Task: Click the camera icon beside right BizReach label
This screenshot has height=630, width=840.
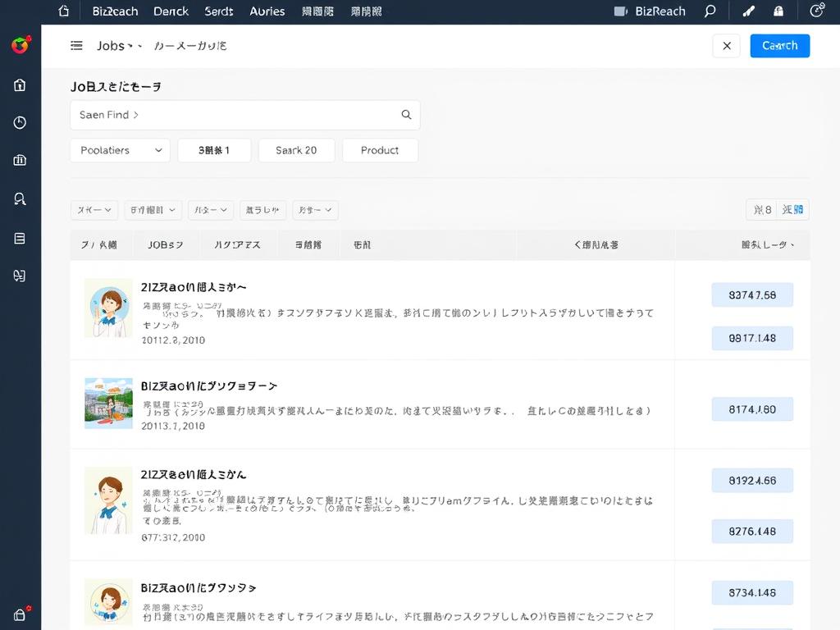Action: click(x=620, y=11)
